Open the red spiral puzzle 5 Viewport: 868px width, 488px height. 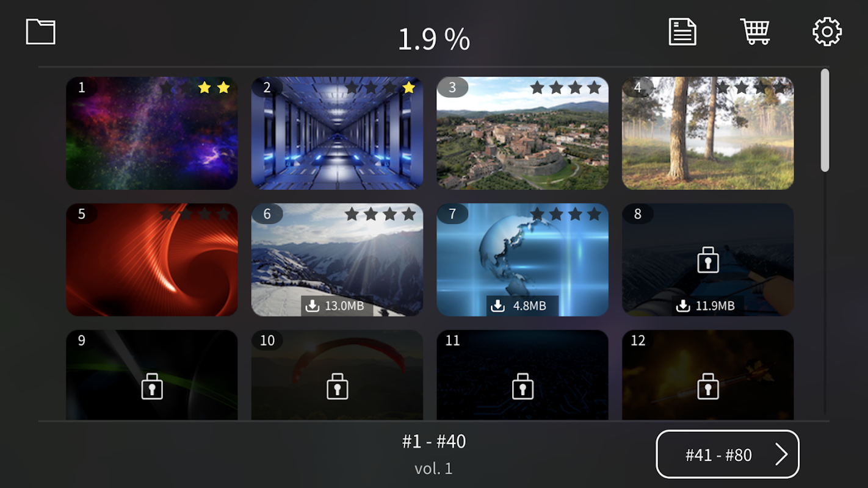pyautogui.click(x=152, y=260)
